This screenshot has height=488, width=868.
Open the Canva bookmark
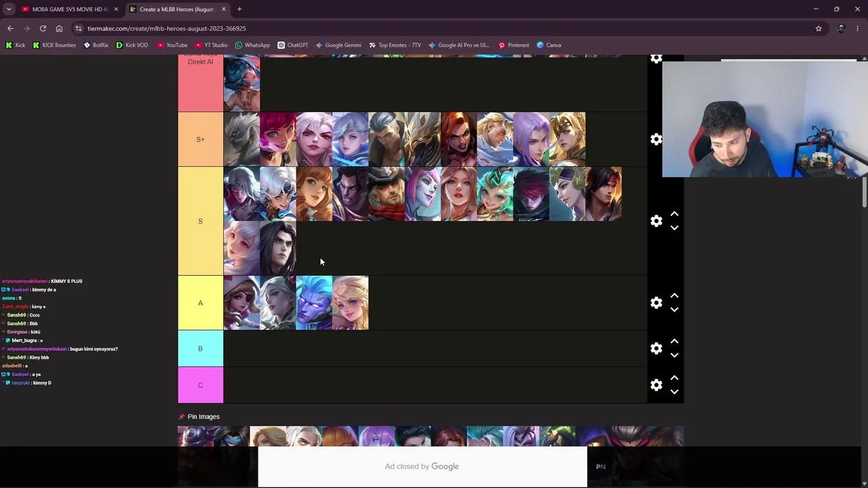pos(549,45)
